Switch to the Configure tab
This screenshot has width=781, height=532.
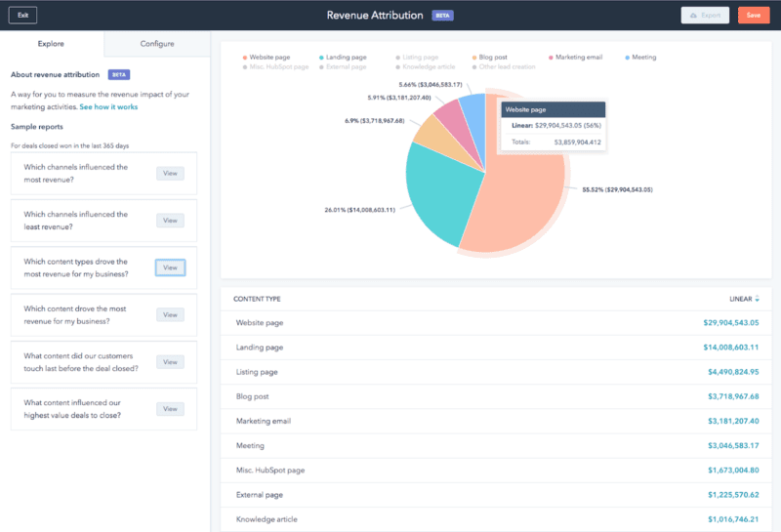157,44
